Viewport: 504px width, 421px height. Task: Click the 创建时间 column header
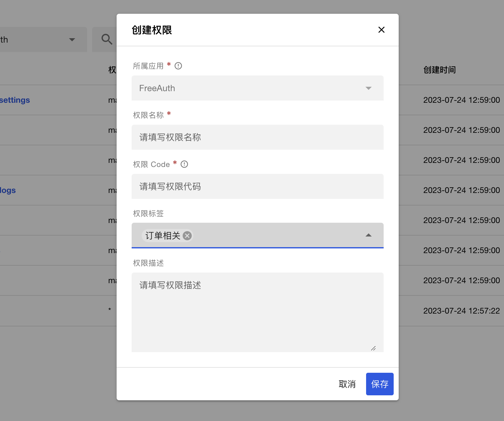[x=439, y=70]
